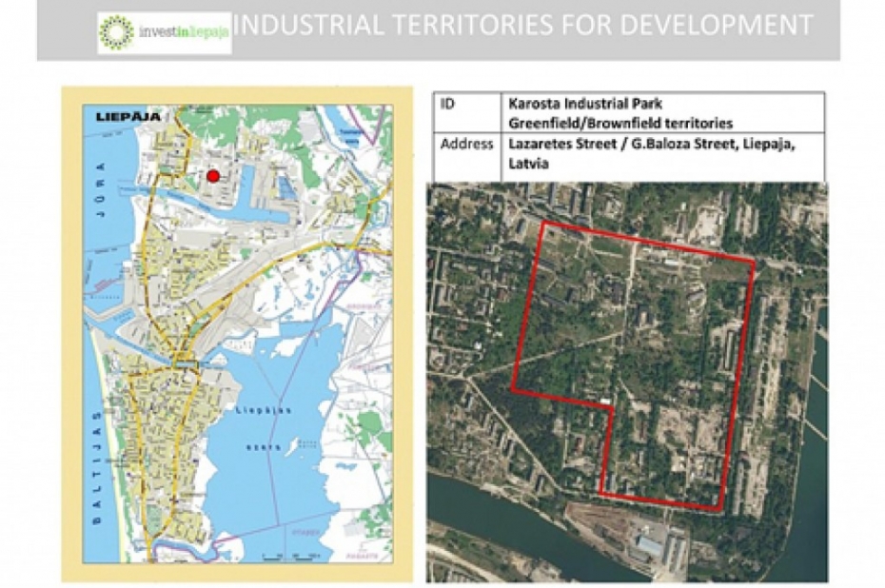Image resolution: width=885 pixels, height=588 pixels.
Task: Click the red location dot on map
Action: tap(213, 176)
